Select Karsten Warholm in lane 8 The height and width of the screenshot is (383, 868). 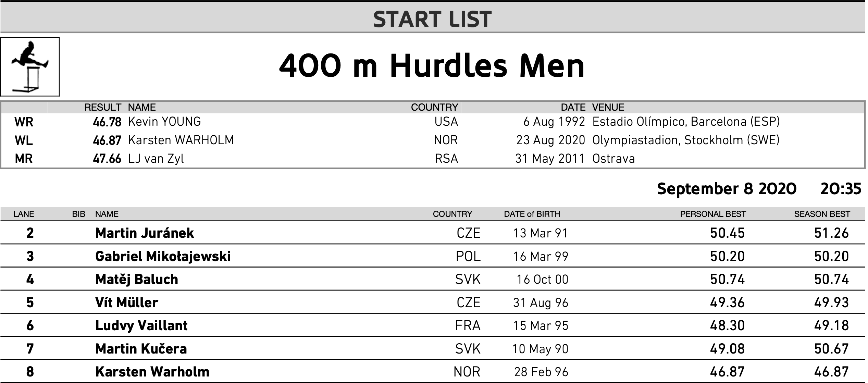(152, 372)
